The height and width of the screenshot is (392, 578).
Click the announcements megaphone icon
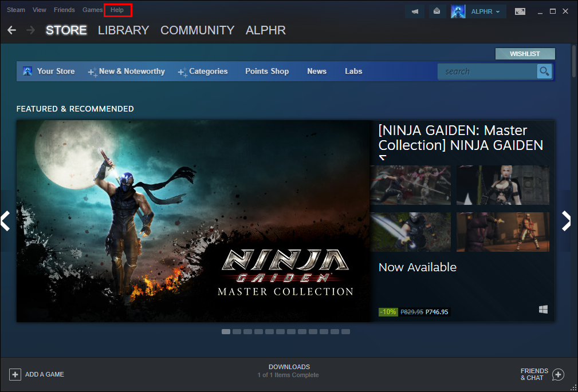(415, 11)
